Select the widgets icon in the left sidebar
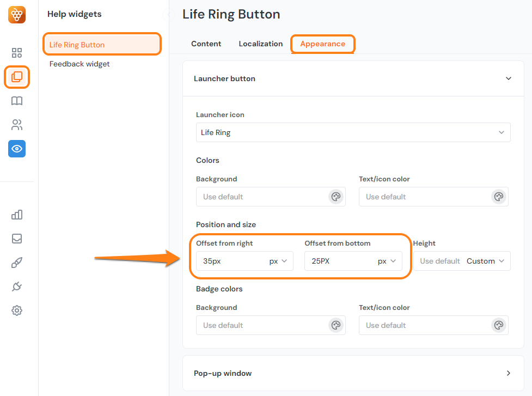The height and width of the screenshot is (396, 532). 16,77
